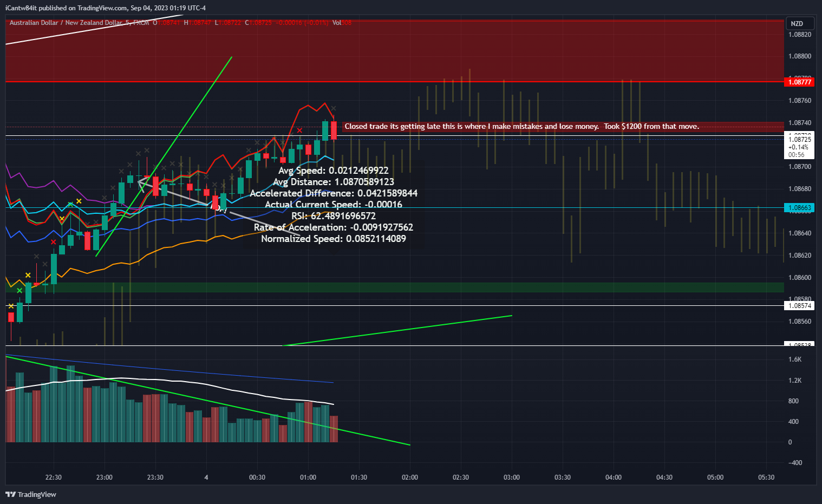Click the 22:30 time axis label
This screenshot has width=822, height=504.
coord(54,477)
